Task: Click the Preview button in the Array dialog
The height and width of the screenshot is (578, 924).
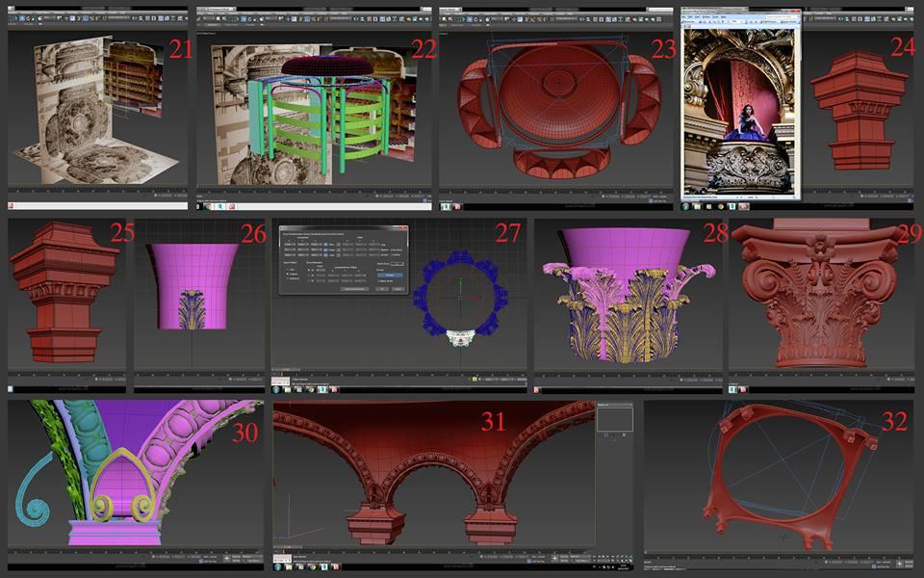Action: (x=390, y=276)
